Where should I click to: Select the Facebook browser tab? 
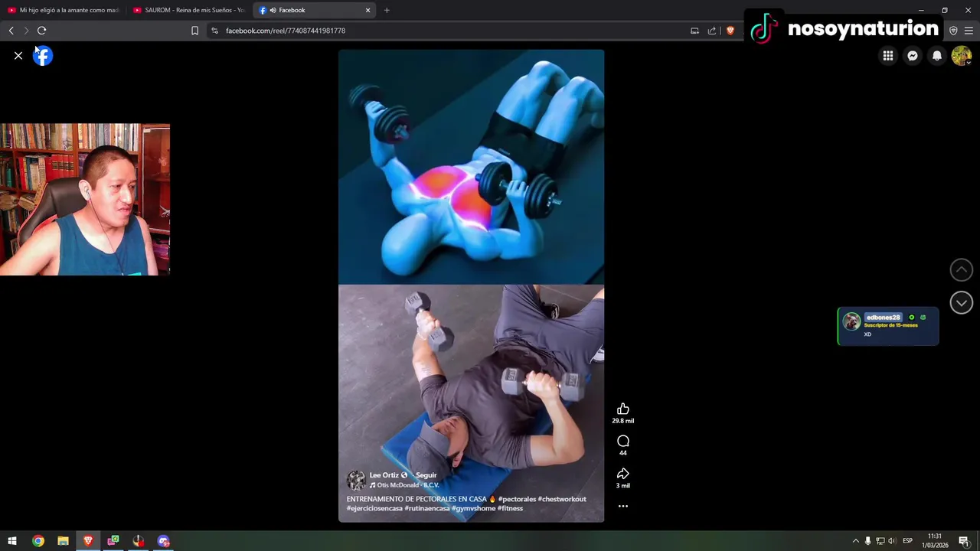tap(314, 10)
